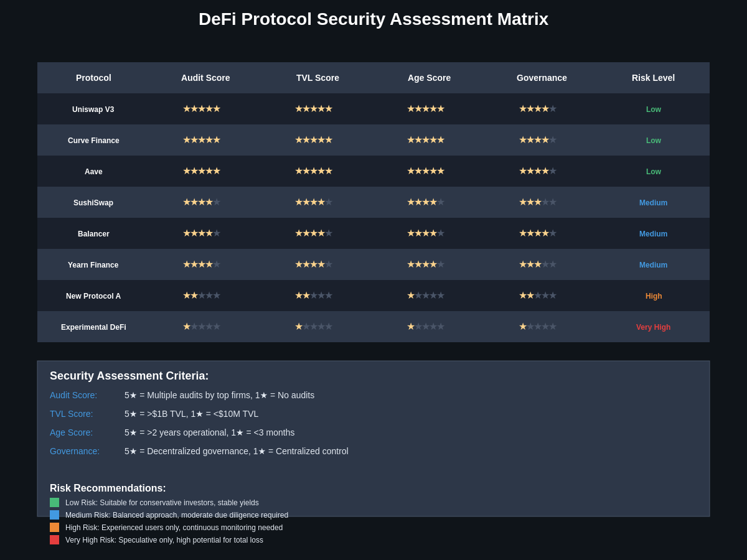Click the High risk level label
The width and height of the screenshot is (747, 560).
point(654,296)
